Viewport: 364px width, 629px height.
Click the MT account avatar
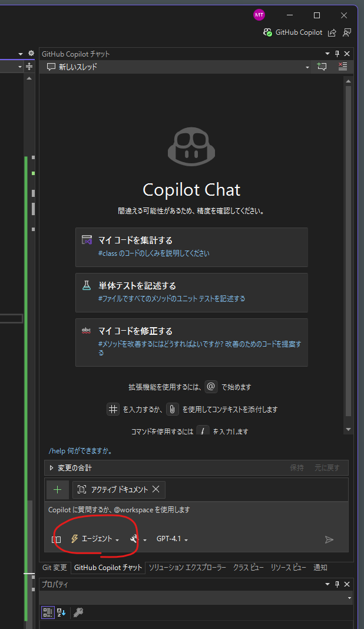point(259,15)
